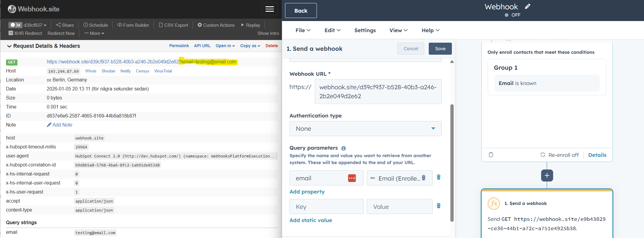Open the Query parameters info tooltip
644x238 pixels.
click(343, 148)
